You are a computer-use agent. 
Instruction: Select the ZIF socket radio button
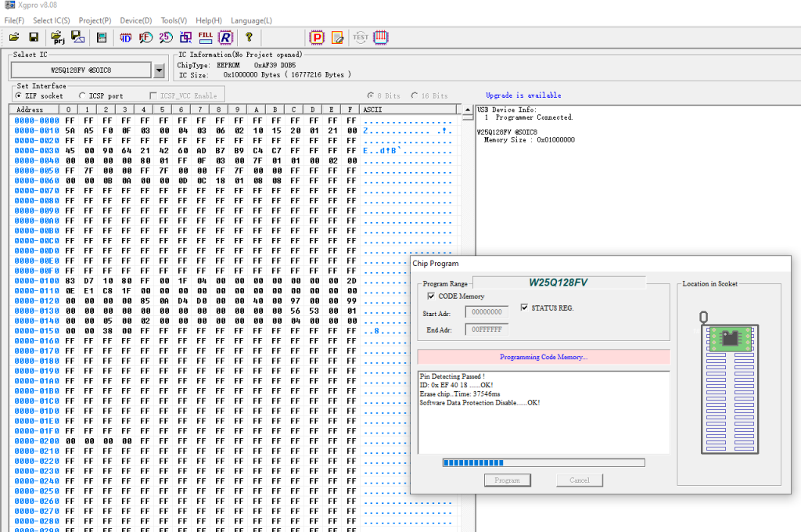pyautogui.click(x=20, y=95)
